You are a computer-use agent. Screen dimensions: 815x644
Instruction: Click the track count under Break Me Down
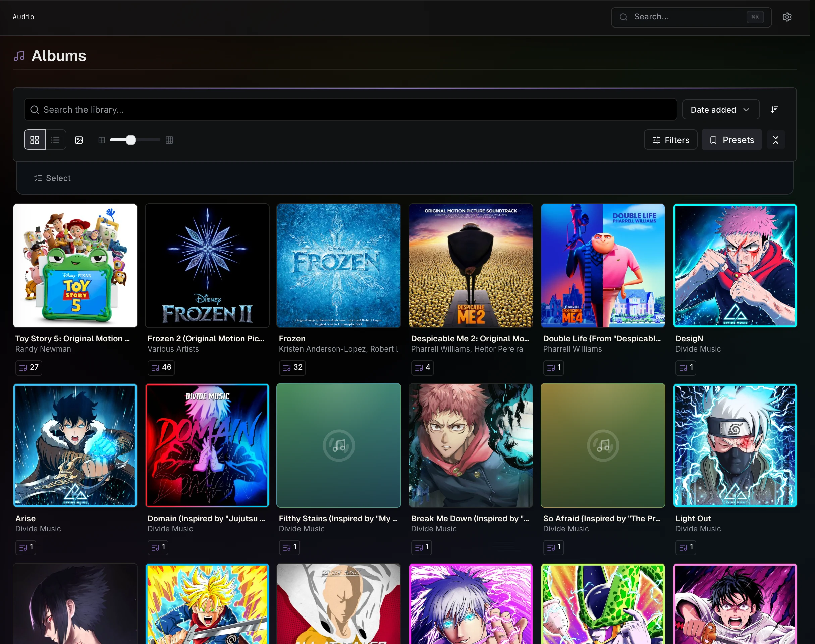point(422,547)
